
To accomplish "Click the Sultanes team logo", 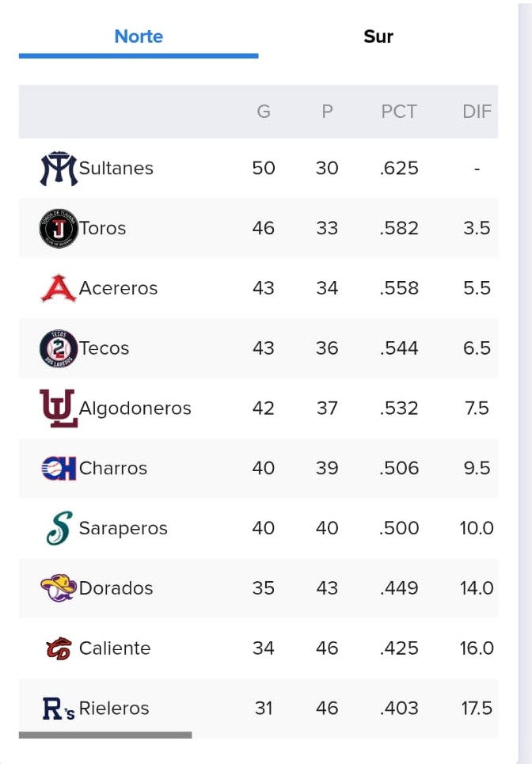I will [x=59, y=169].
